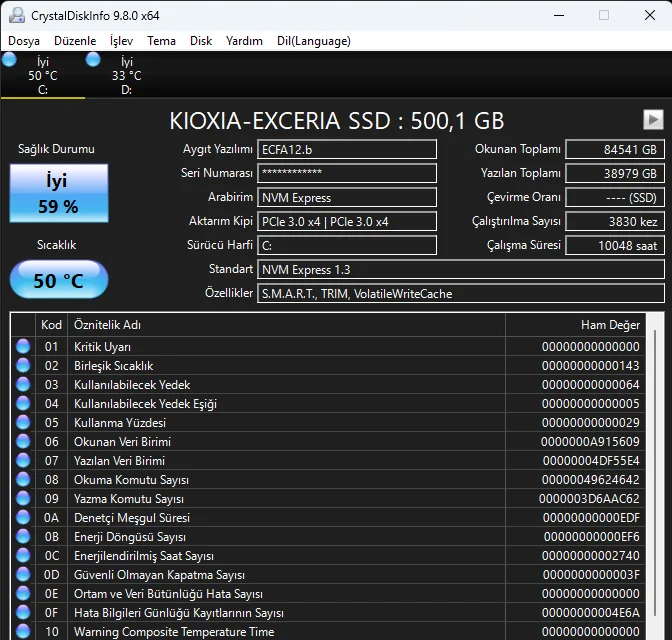Click status orb for Birleşik Sıcaklık row
672x640 pixels.
[23, 366]
